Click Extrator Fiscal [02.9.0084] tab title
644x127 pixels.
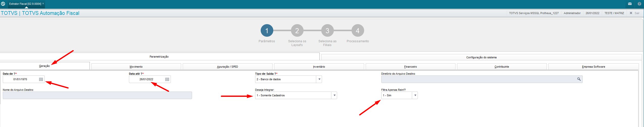pos(25,4)
